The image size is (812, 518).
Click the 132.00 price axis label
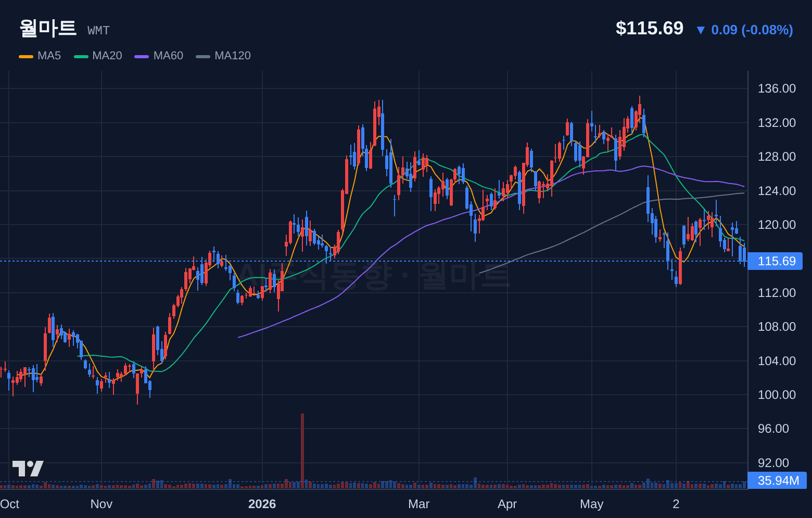pos(777,123)
